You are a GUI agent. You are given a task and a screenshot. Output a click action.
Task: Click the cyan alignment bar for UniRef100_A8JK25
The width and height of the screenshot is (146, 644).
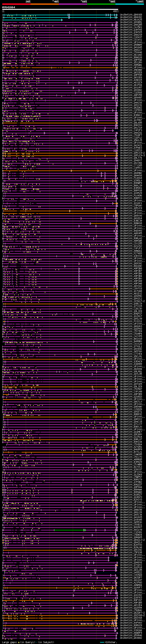(32, 20)
